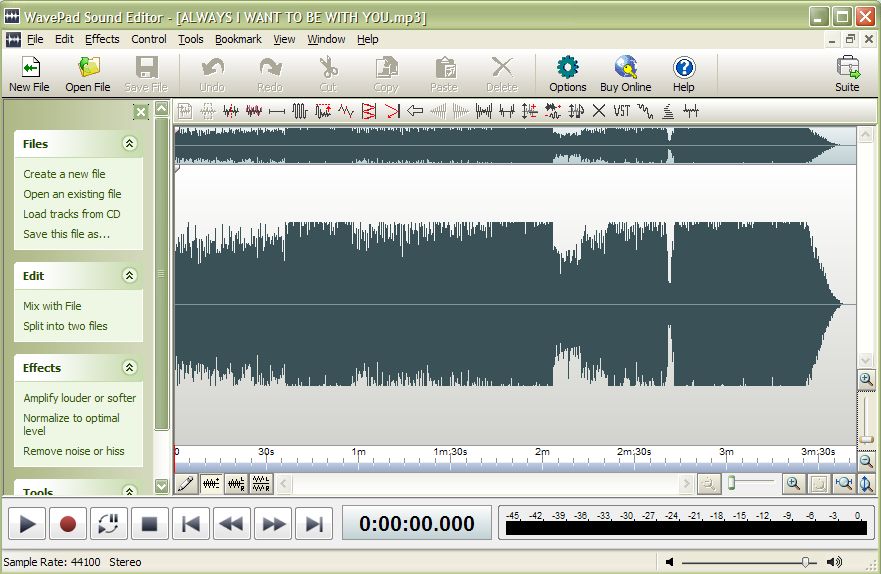The image size is (881, 574).
Task: Toggle the stacked L and R channels view
Action: click(261, 484)
